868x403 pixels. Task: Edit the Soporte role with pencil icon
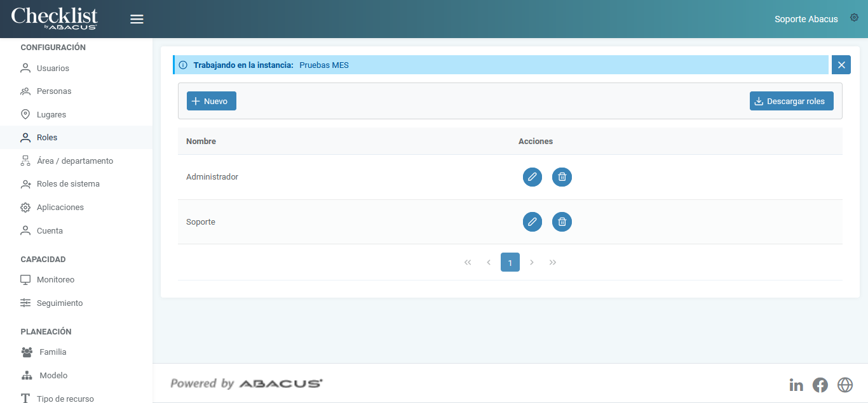point(532,221)
